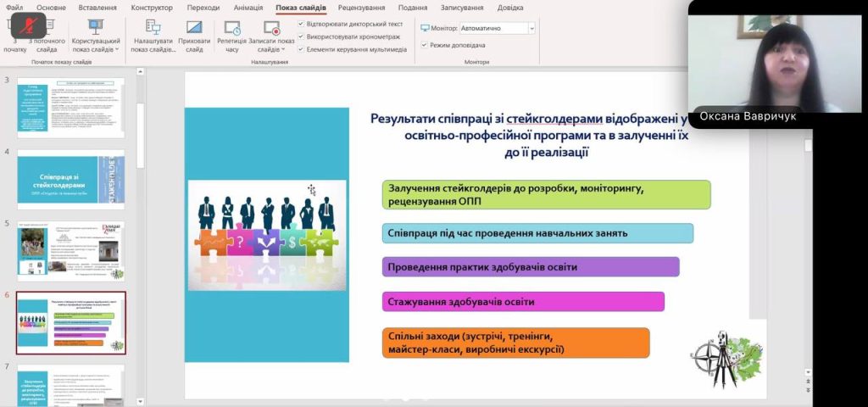The height and width of the screenshot is (407, 868).
Task: Click the green Залучення стейкголдерів box
Action: [x=546, y=194]
